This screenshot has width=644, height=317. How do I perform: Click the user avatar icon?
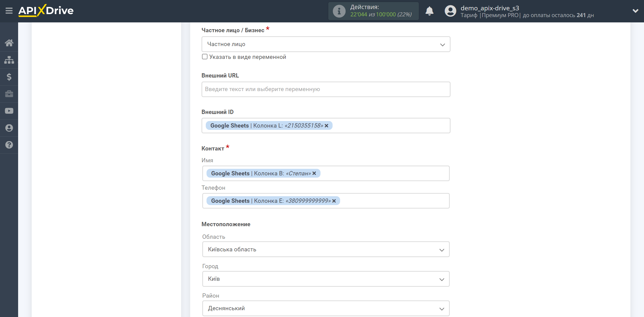point(450,11)
